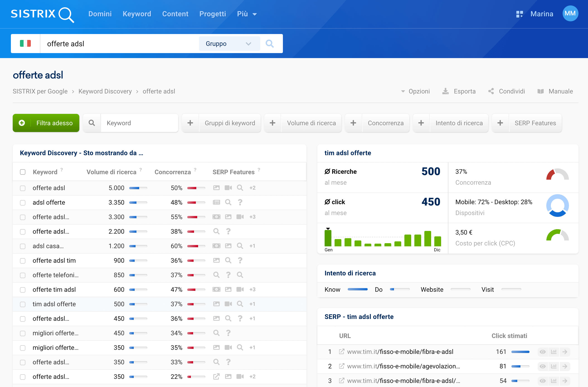Click the Filtra adesso button
588x387 pixels.
46,123
